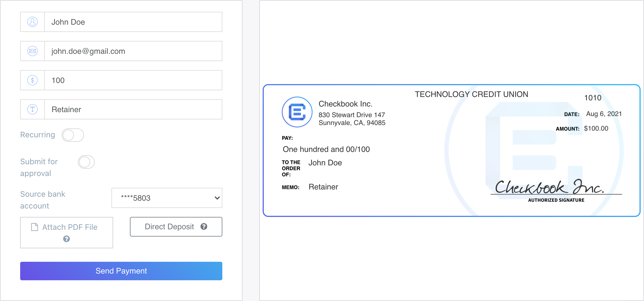The image size is (644, 301).
Task: Click the question mark under Attach PDF File
Action: (66, 239)
